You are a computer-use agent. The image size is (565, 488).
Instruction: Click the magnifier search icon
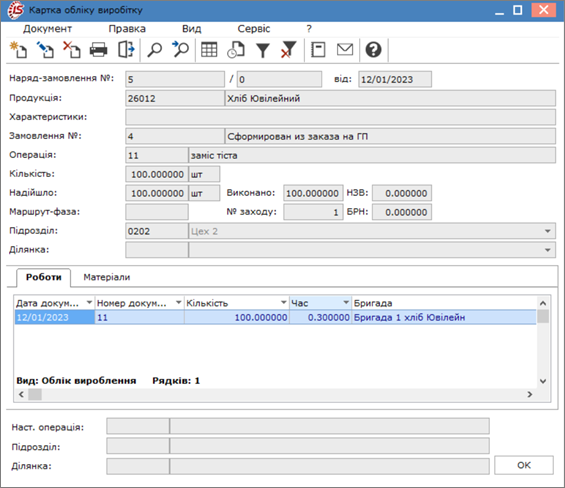pyautogui.click(x=155, y=50)
